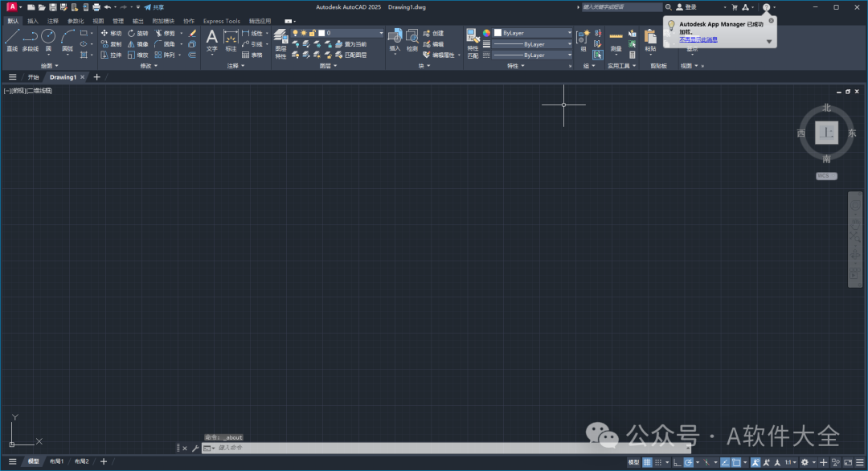Open the 参数化 ribbon tab
The image size is (868, 471).
click(76, 21)
